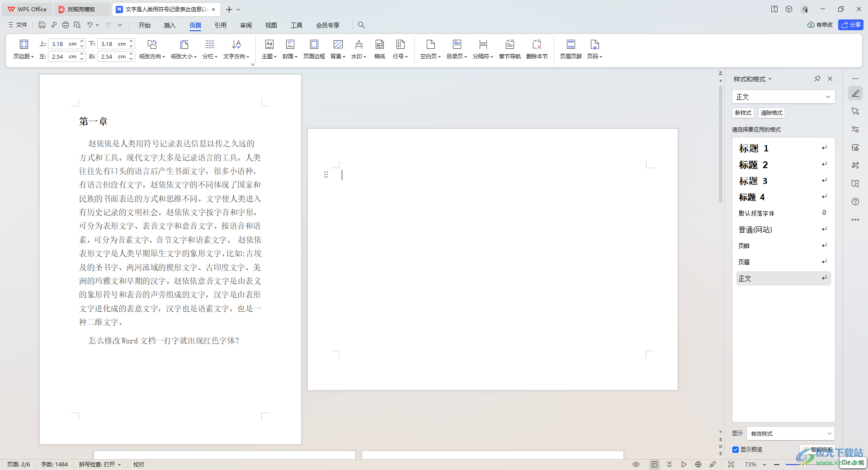Click 删除本节 (delete this section)
Viewport: 868px width, 470px height.
[x=537, y=49]
